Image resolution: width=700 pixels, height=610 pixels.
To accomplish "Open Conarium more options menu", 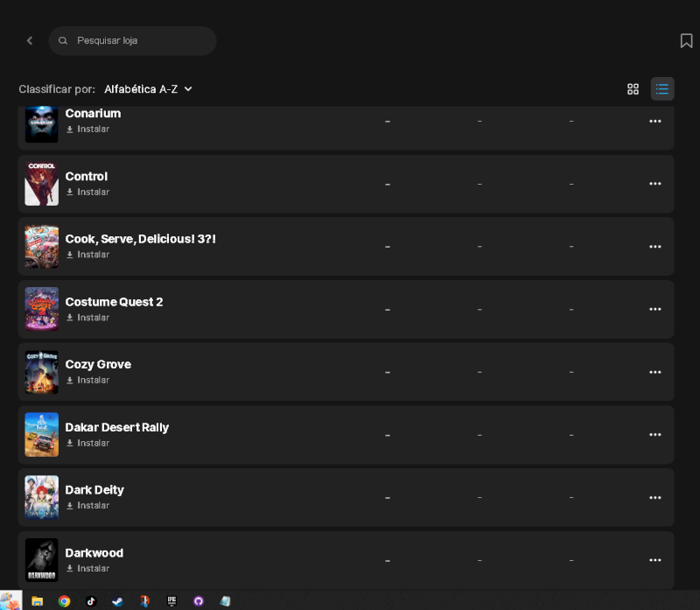I will tap(654, 121).
